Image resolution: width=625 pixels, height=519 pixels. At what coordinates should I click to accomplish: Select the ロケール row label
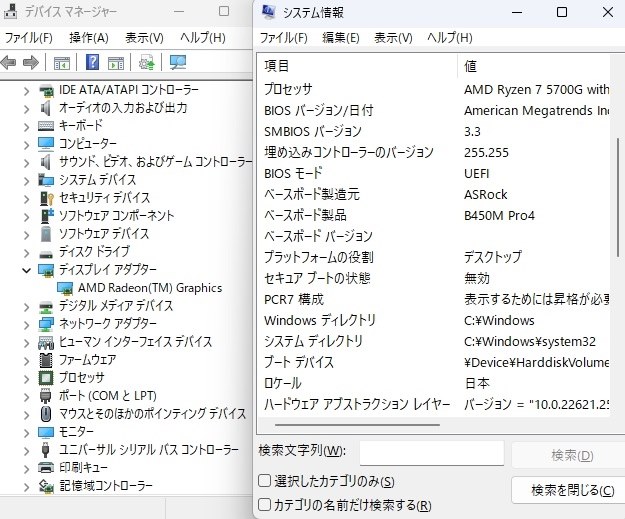click(282, 383)
